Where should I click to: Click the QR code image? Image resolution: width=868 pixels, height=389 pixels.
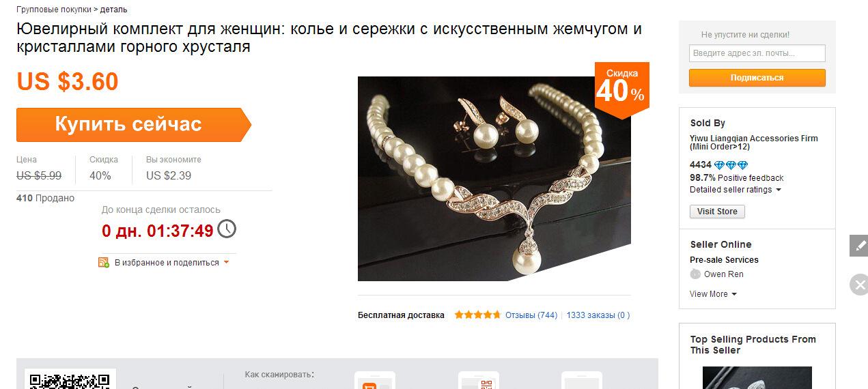coord(70,381)
